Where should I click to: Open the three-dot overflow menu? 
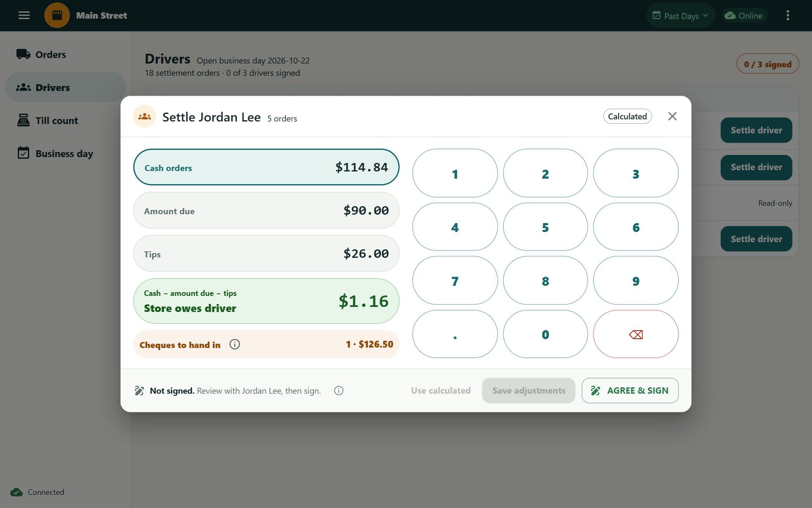[x=787, y=16]
